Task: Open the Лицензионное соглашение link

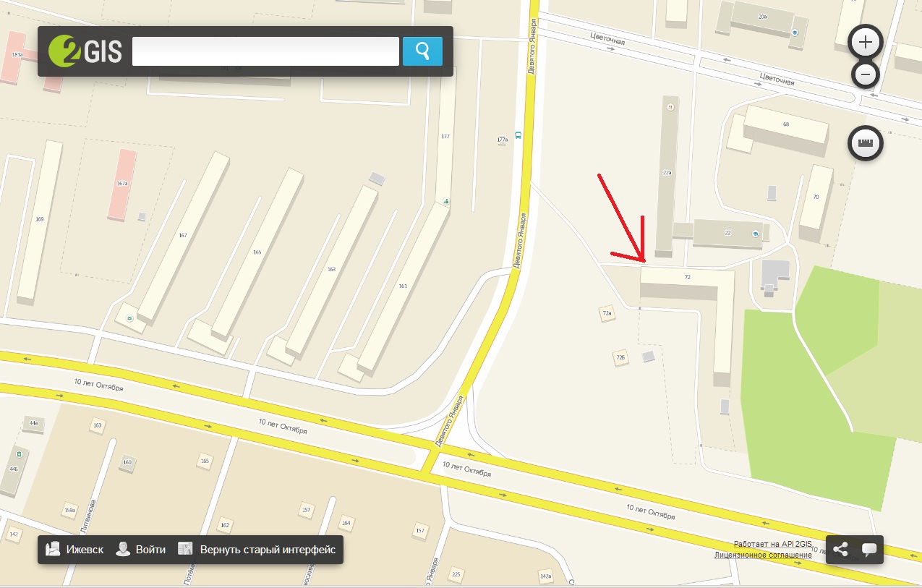Action: click(763, 555)
